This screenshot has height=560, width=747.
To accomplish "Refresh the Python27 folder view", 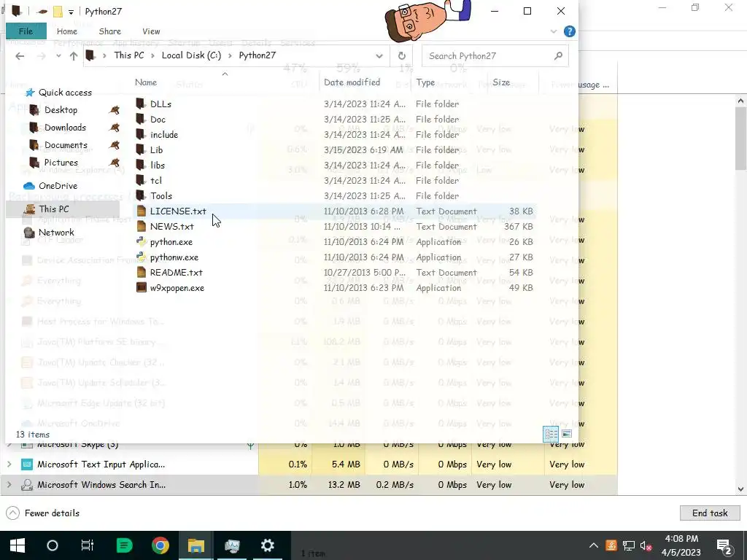I will click(x=402, y=55).
